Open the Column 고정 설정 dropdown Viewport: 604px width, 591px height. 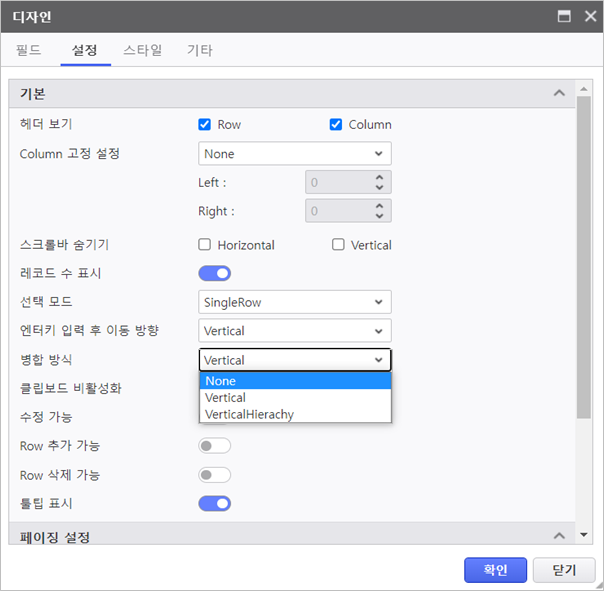point(294,154)
